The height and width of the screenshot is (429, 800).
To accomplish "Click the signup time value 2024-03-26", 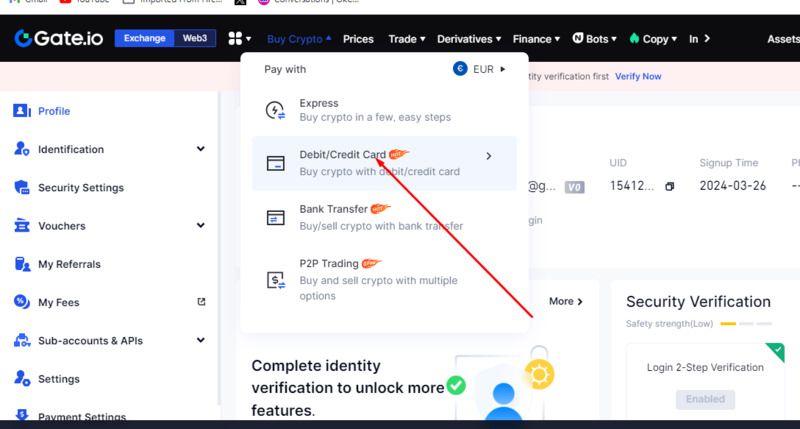I will click(x=733, y=186).
